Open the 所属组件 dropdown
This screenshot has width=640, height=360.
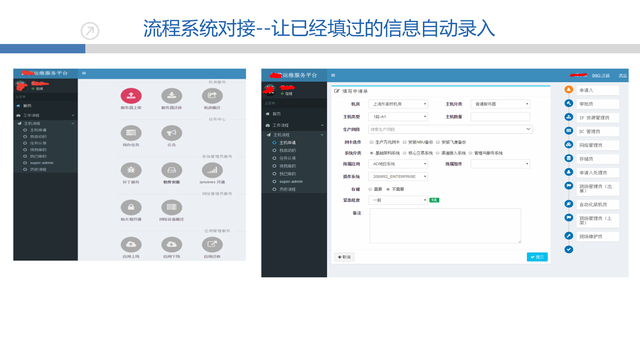pyautogui.click(x=500, y=164)
